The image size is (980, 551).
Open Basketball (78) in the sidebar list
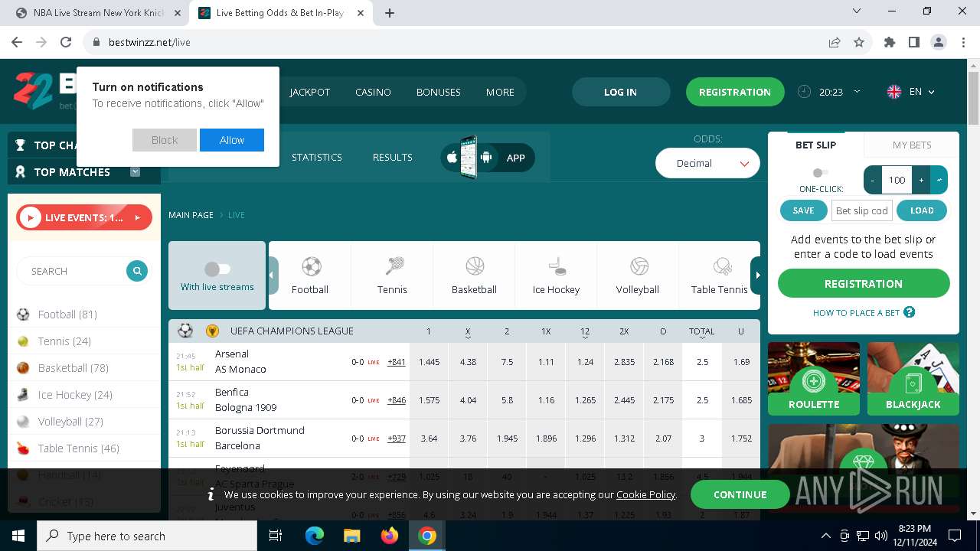[84, 367]
